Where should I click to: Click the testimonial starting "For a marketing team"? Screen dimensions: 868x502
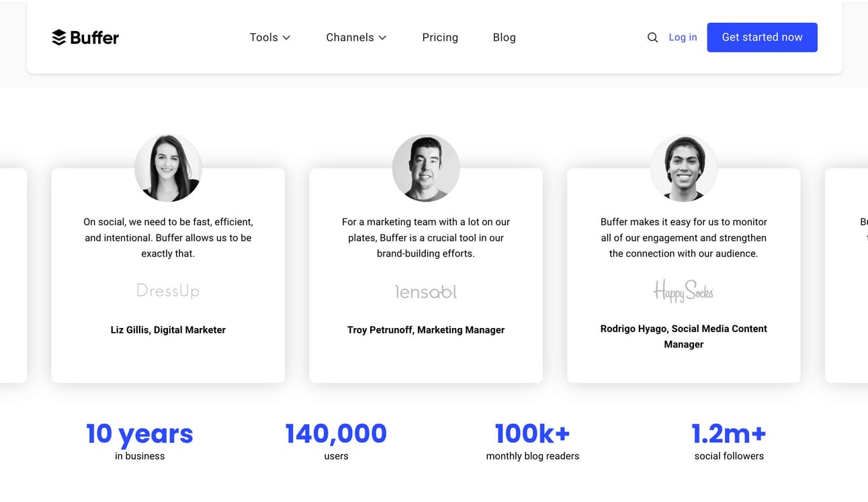coord(426,238)
